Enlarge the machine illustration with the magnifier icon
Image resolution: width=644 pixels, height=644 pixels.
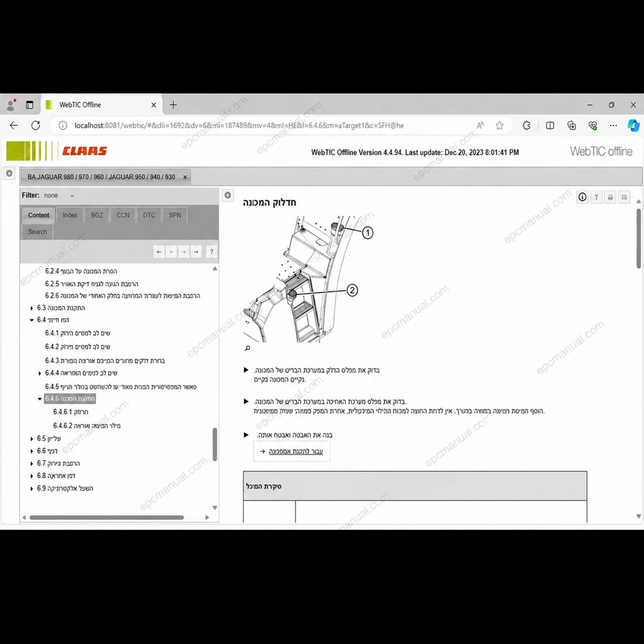point(247,348)
